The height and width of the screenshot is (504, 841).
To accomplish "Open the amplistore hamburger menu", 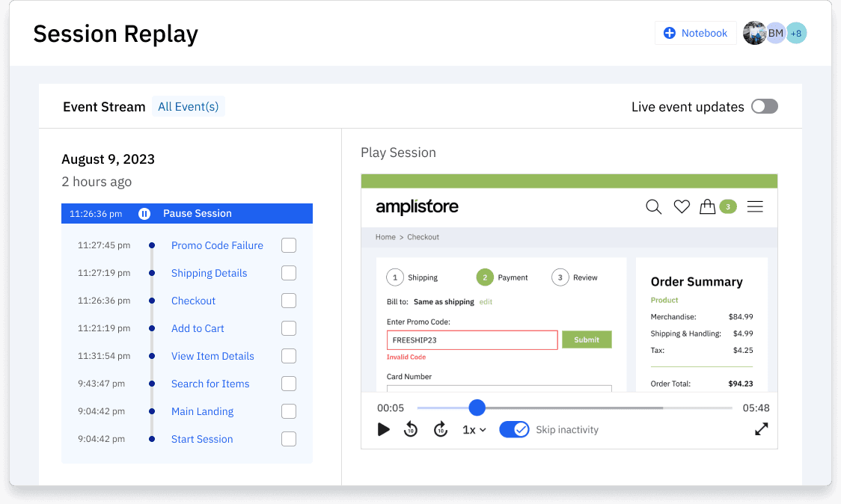I will click(x=755, y=207).
